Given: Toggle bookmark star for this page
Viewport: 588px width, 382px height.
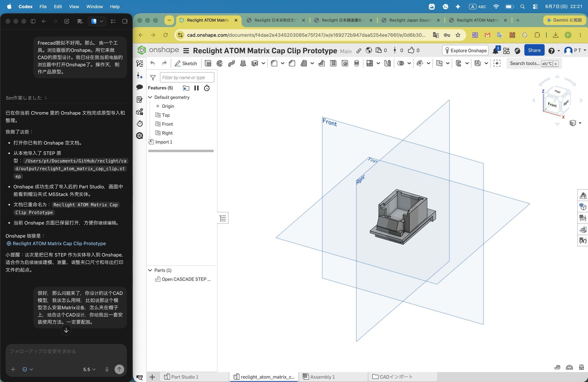Looking at the screenshot, I should (458, 35).
